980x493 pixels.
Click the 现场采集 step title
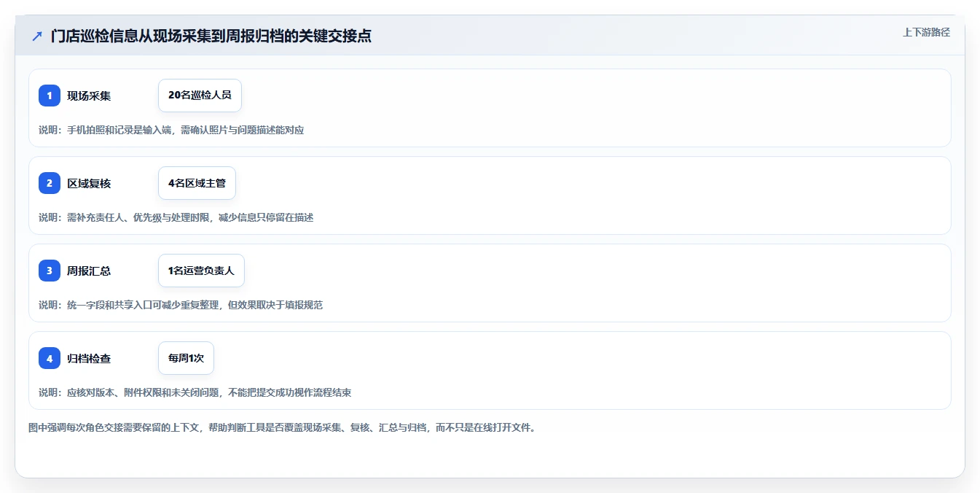pyautogui.click(x=89, y=96)
